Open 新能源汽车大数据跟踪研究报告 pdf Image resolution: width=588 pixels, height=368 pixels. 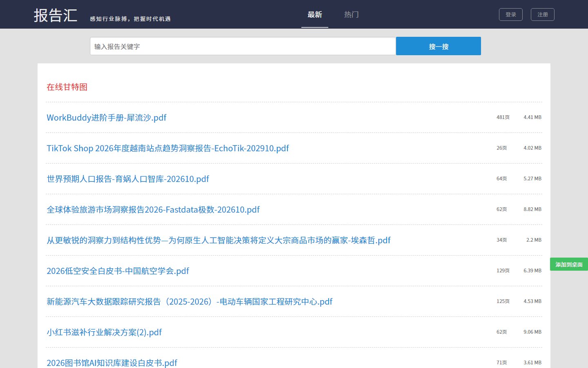coord(189,302)
